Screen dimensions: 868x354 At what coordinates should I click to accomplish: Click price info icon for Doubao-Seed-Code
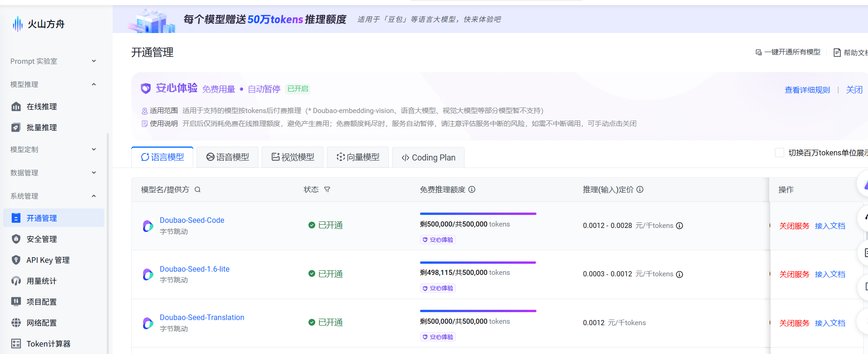(x=679, y=226)
